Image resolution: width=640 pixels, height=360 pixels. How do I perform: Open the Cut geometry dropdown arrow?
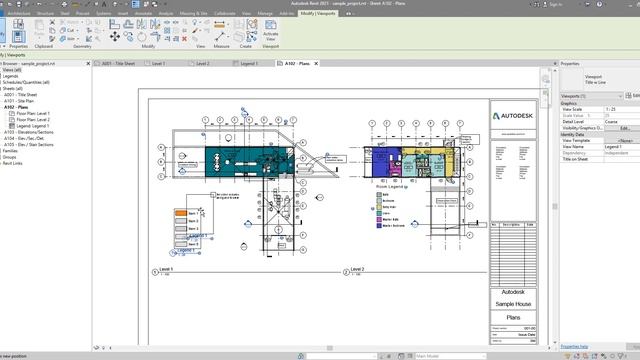click(x=78, y=30)
